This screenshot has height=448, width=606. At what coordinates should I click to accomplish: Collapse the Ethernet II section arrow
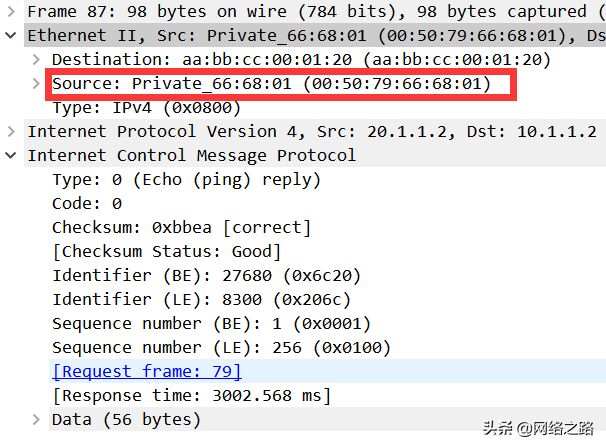11,36
